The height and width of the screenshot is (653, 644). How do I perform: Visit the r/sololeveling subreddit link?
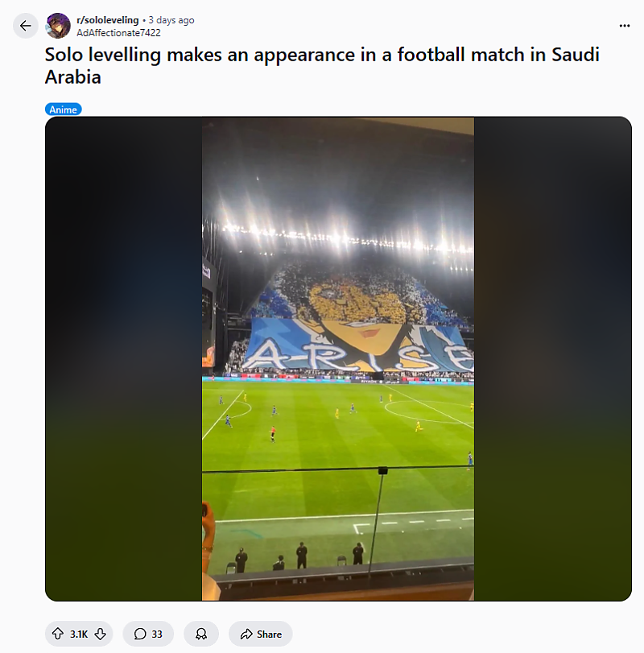(107, 20)
